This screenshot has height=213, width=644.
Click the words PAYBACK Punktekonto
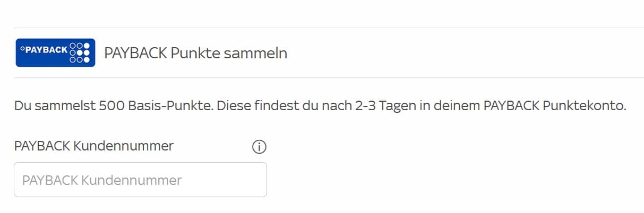coord(554,106)
